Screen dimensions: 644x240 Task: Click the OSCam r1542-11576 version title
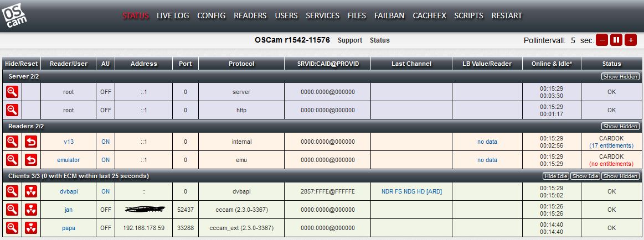(292, 40)
